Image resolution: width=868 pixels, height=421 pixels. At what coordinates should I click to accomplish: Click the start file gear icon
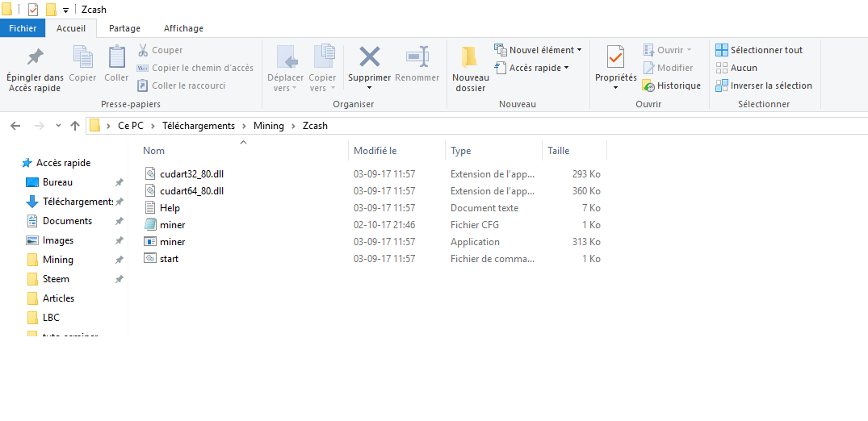point(150,258)
